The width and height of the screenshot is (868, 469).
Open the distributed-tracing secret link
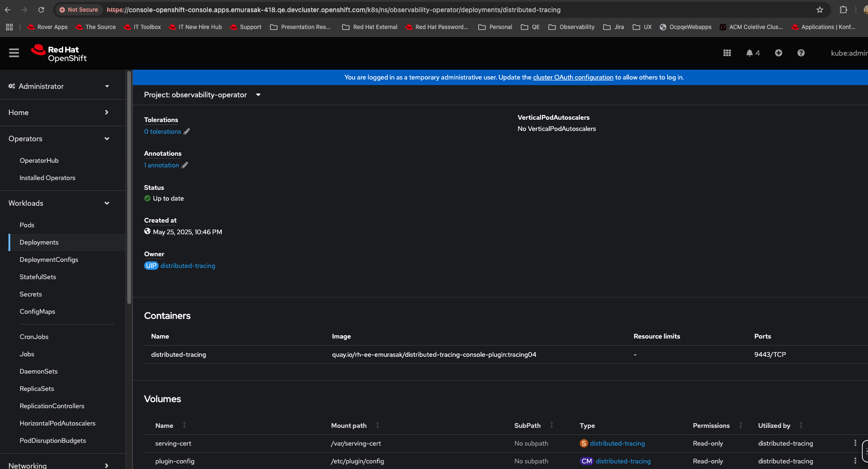tap(617, 444)
